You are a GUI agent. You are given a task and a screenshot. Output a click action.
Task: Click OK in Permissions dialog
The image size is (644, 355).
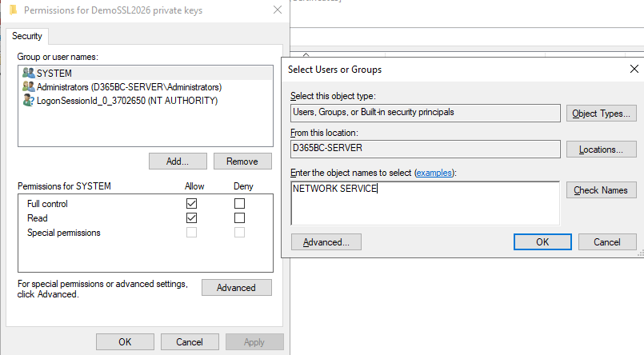click(125, 342)
